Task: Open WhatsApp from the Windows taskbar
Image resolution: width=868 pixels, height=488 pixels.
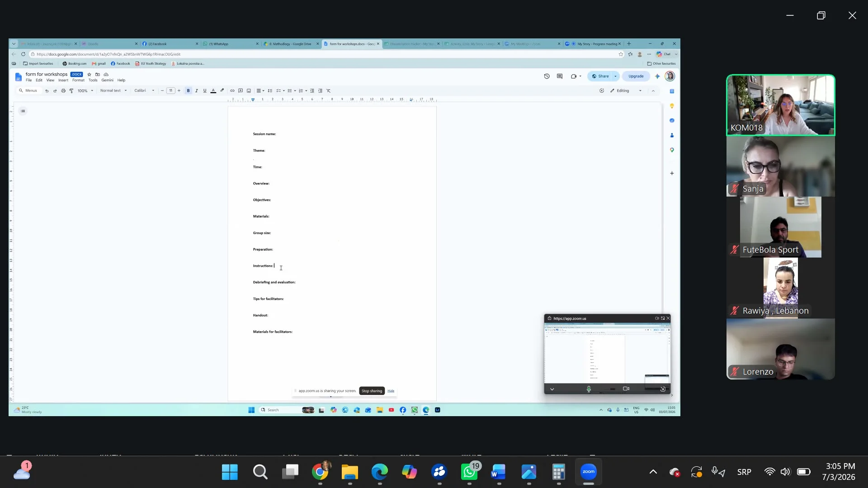Action: 469,472
